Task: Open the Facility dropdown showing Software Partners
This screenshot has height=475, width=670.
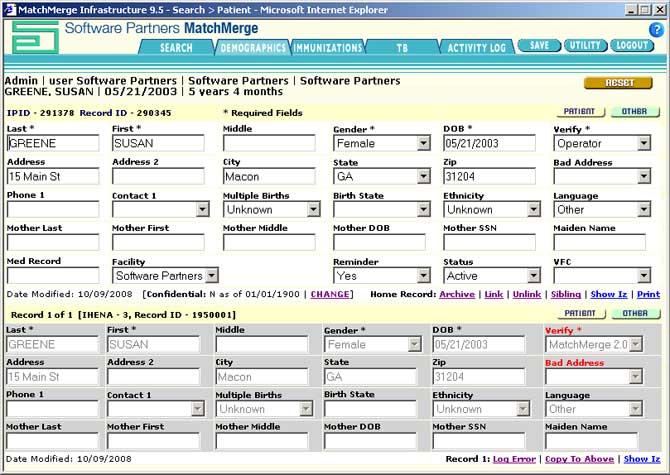Action: [x=212, y=276]
